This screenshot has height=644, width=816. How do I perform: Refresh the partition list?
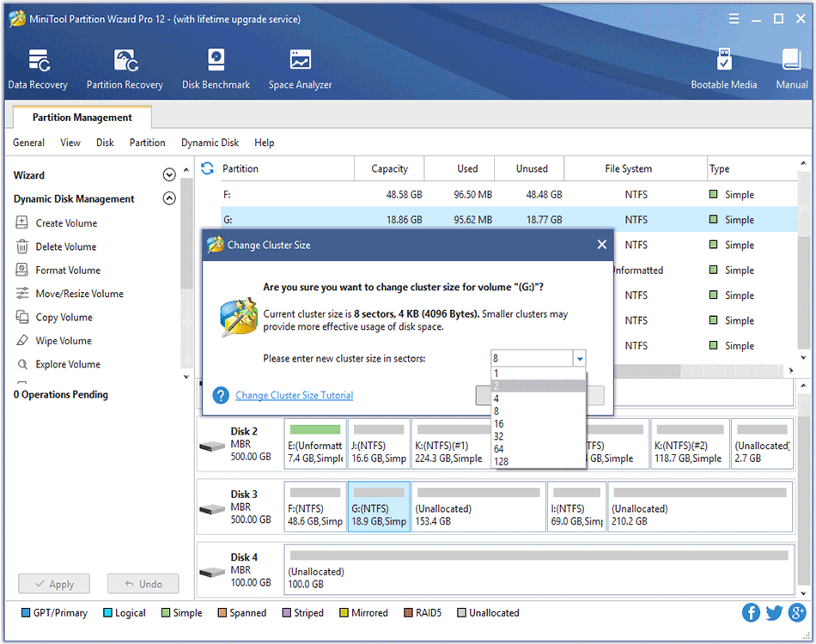[x=207, y=168]
